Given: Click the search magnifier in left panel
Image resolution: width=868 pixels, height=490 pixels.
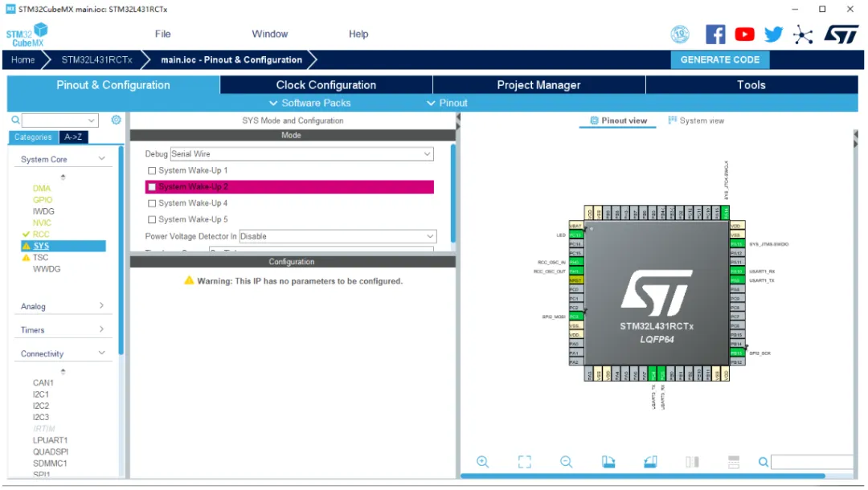Looking at the screenshot, I should pyautogui.click(x=15, y=120).
